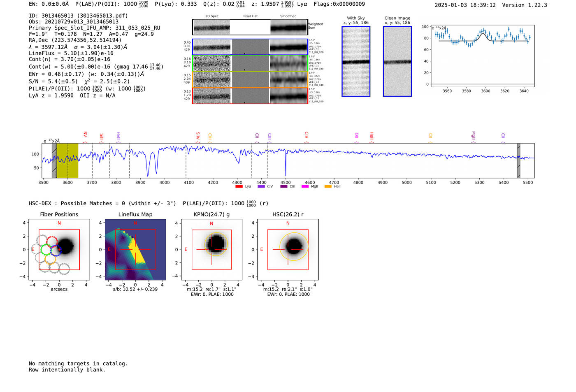Click the orange HeII legend swatch

pyautogui.click(x=328, y=187)
